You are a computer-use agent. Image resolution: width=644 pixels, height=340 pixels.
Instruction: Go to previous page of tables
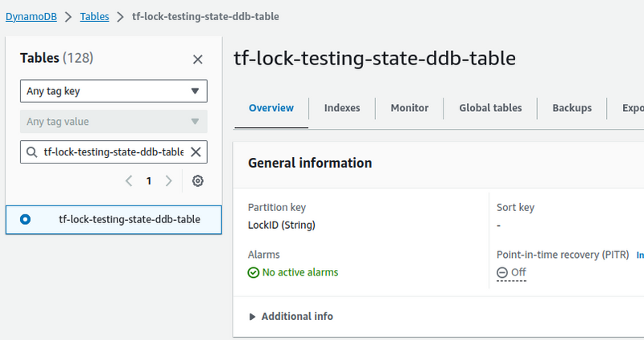pos(129,181)
